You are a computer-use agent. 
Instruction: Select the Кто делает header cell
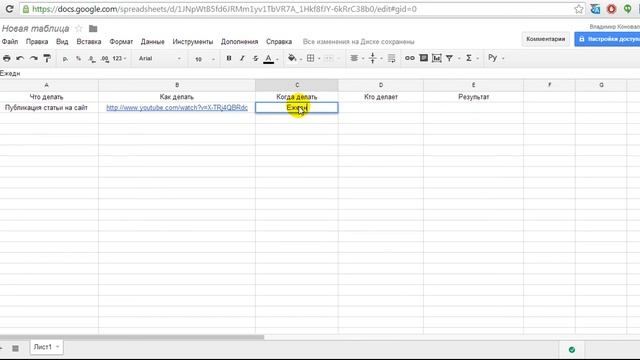(380, 97)
